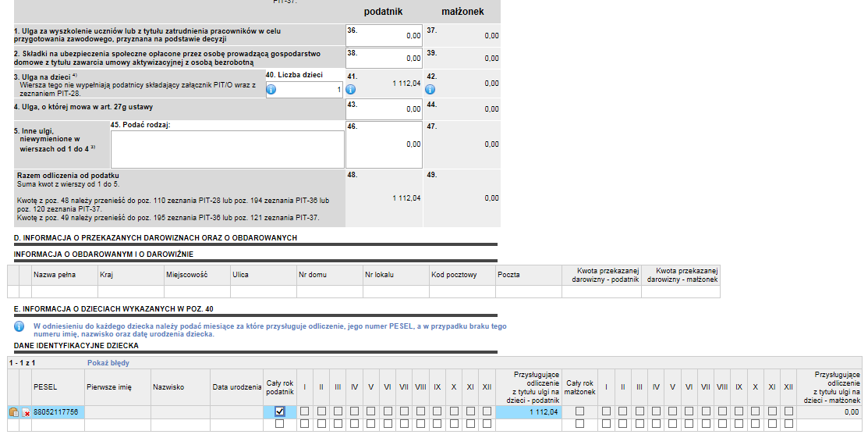Click the empty Nazwa pełna cell in donations table
This screenshot has width=868, height=438.
pyautogui.click(x=64, y=292)
